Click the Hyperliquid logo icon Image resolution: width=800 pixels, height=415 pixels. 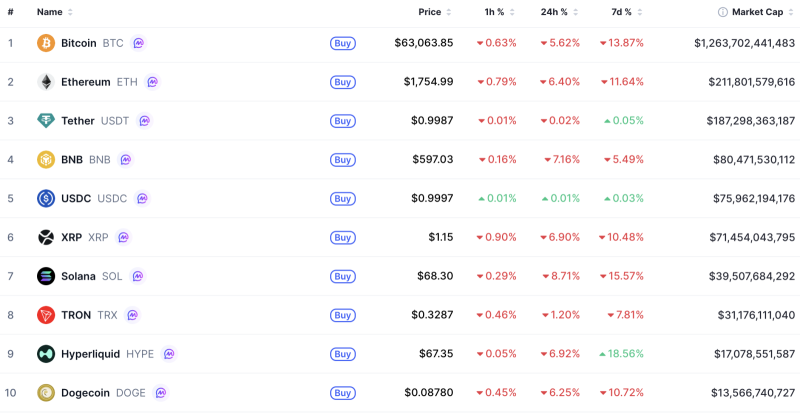pos(46,354)
